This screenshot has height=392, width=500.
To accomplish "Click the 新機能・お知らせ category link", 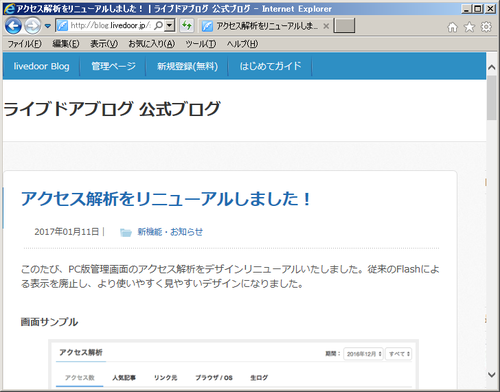I will [x=170, y=232].
